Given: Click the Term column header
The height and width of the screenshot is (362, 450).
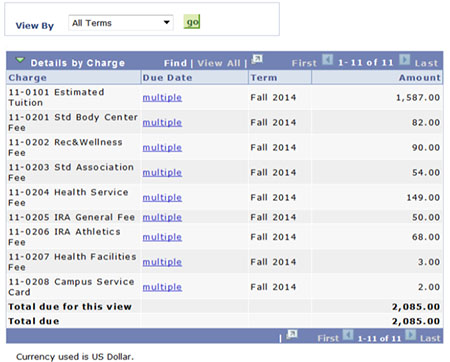Looking at the screenshot, I should point(264,77).
